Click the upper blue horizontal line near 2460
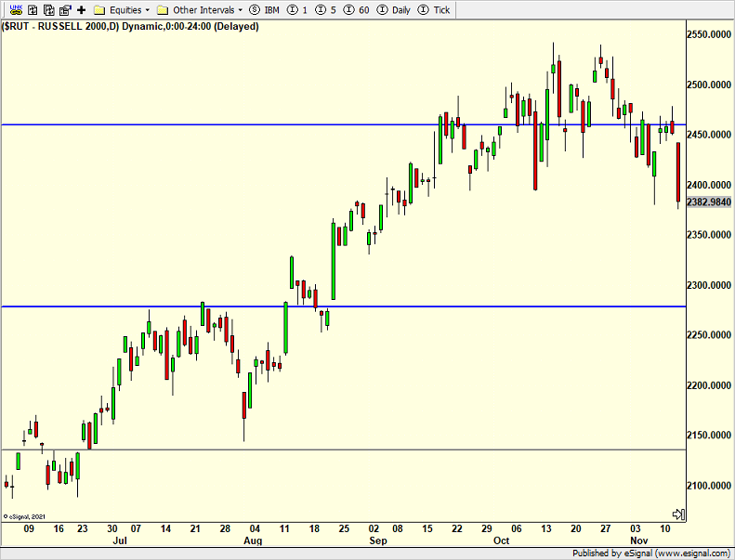The width and height of the screenshot is (735, 560). point(279,124)
